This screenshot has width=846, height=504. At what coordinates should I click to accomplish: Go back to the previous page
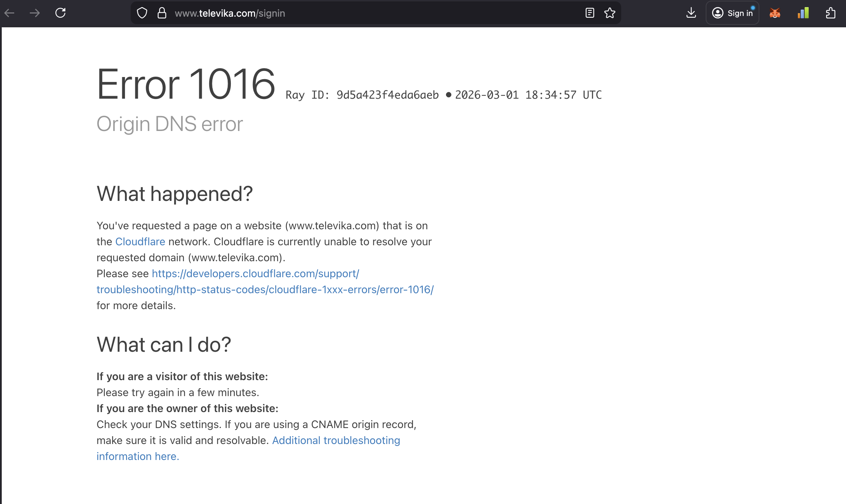click(x=10, y=13)
